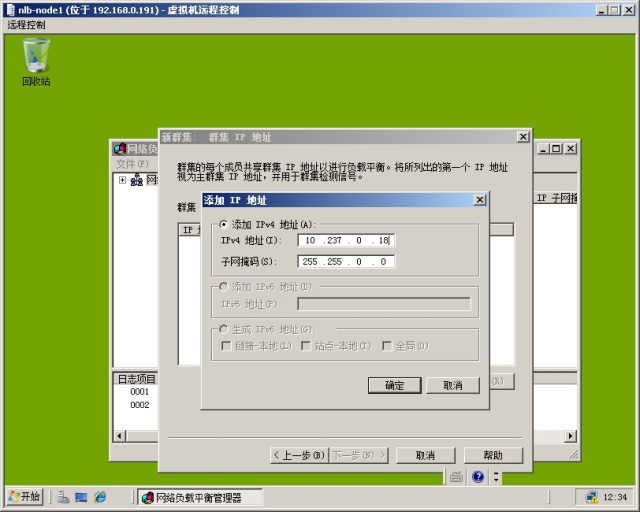
Task: Expand the network load balancing tree node
Action: (x=122, y=180)
